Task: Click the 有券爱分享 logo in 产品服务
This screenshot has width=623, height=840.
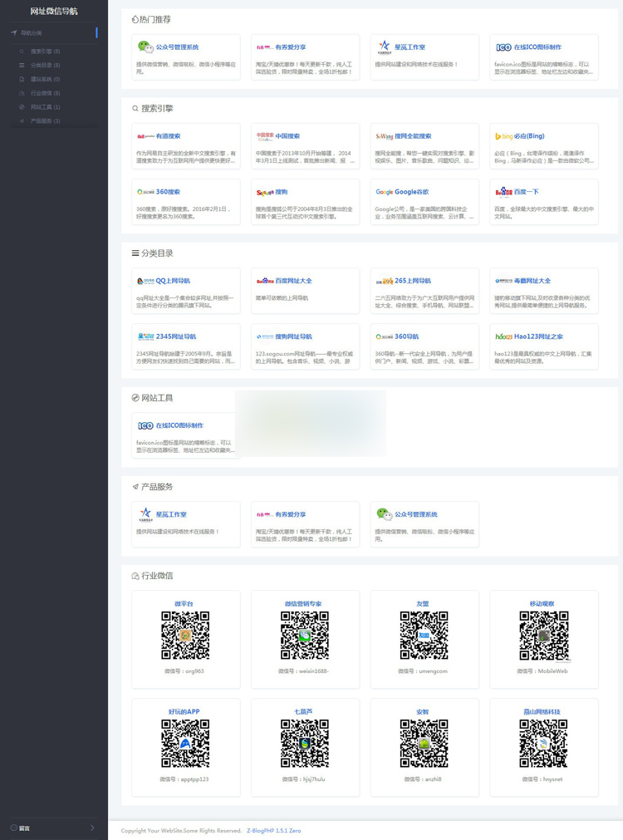Action: [x=265, y=514]
